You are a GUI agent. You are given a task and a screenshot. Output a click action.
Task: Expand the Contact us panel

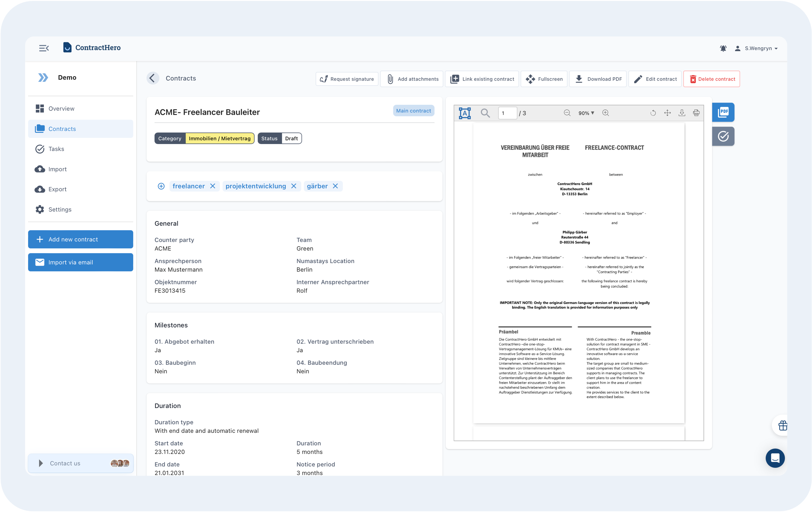click(x=81, y=463)
